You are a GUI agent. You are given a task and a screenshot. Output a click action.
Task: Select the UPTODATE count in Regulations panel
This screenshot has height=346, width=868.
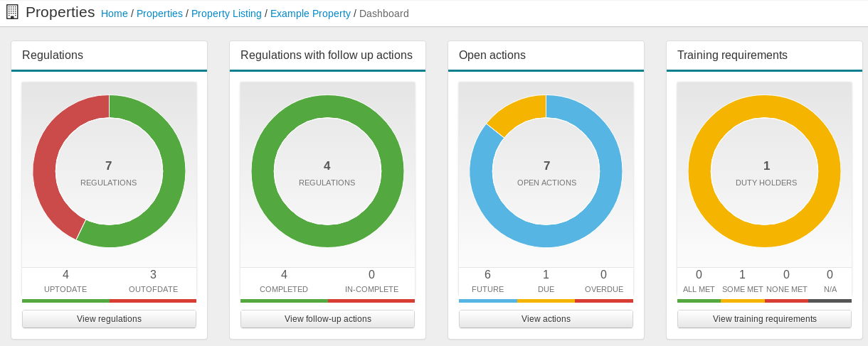(x=65, y=275)
